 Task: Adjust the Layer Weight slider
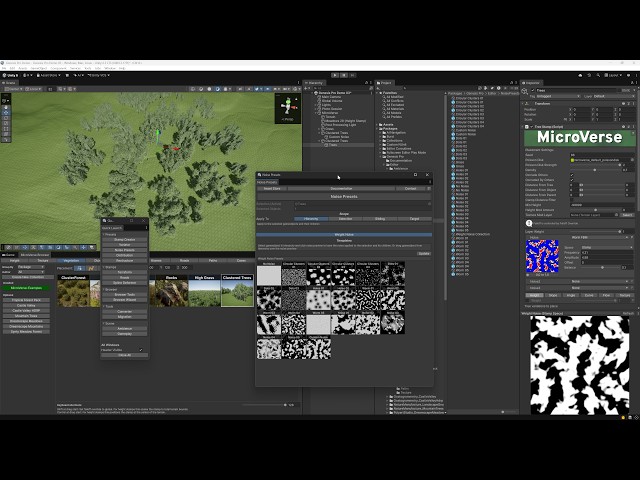[595, 231]
